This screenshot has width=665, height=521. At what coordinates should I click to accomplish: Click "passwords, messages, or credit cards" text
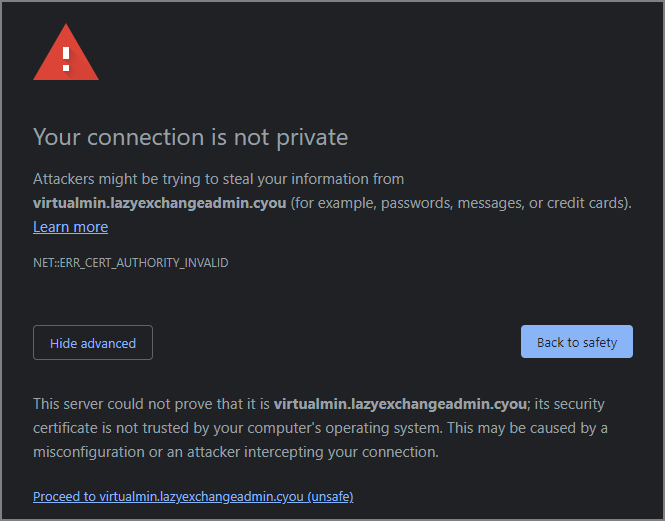point(502,203)
